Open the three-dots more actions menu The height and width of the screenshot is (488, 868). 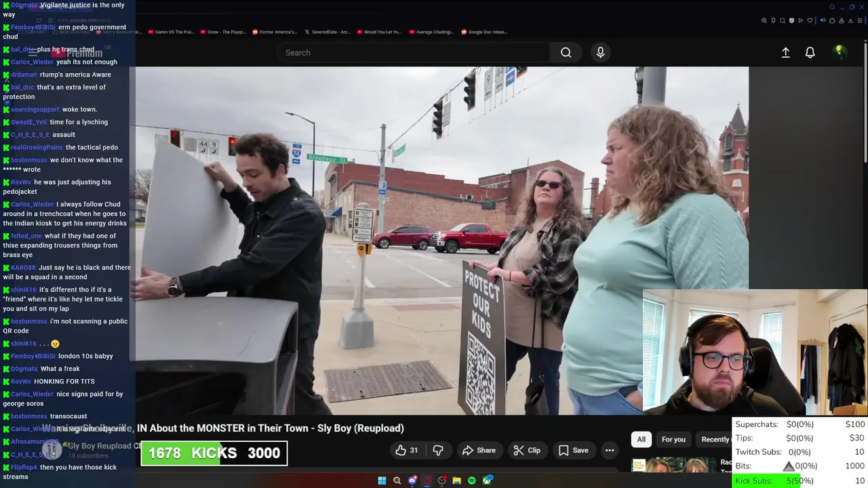(610, 450)
